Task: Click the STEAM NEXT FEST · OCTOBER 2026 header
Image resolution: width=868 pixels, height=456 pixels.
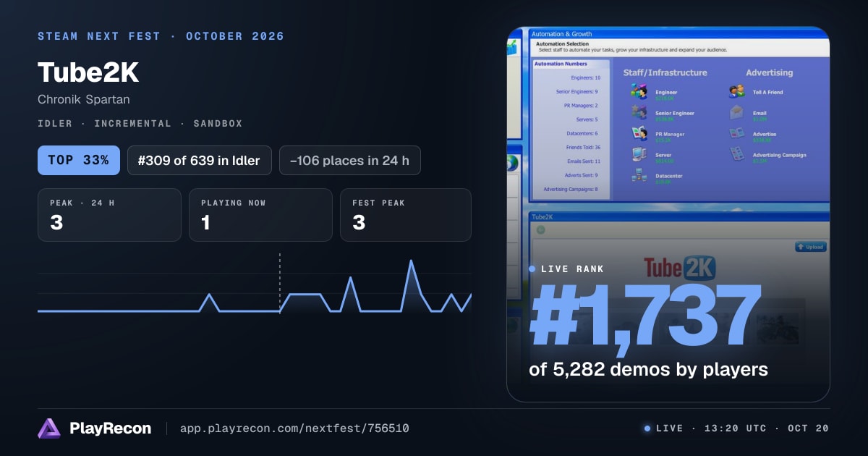Action: coord(161,36)
